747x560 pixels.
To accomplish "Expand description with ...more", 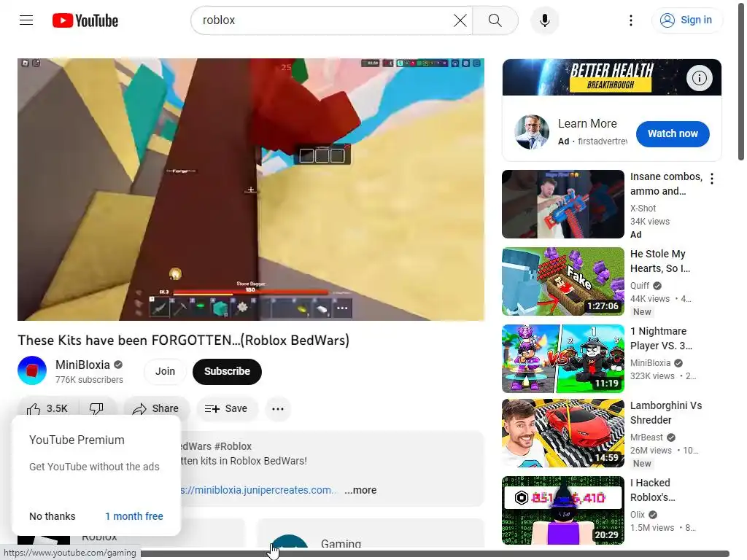I will click(360, 490).
